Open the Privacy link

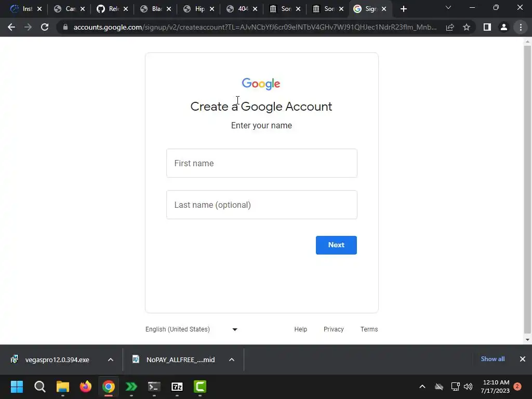pos(334,329)
